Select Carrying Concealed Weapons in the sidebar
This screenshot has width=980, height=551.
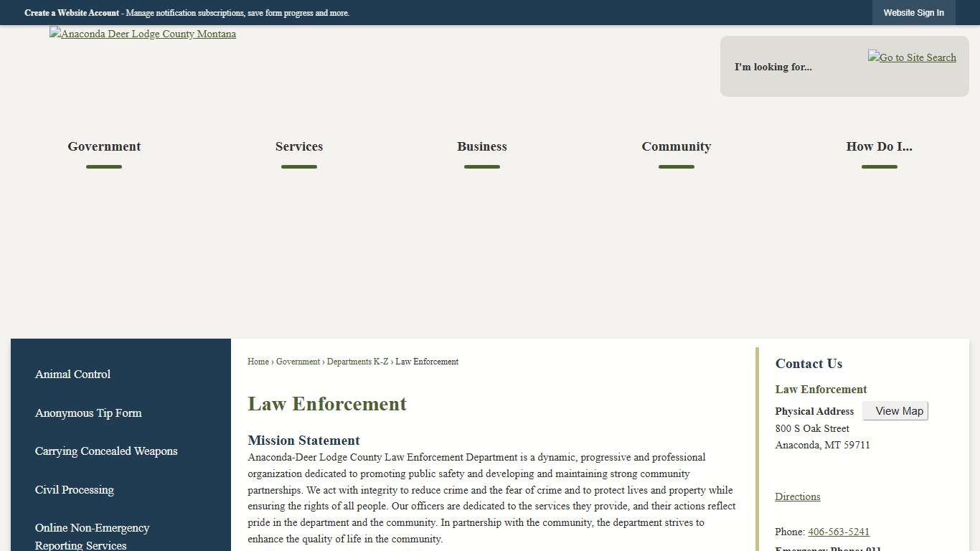pos(106,451)
